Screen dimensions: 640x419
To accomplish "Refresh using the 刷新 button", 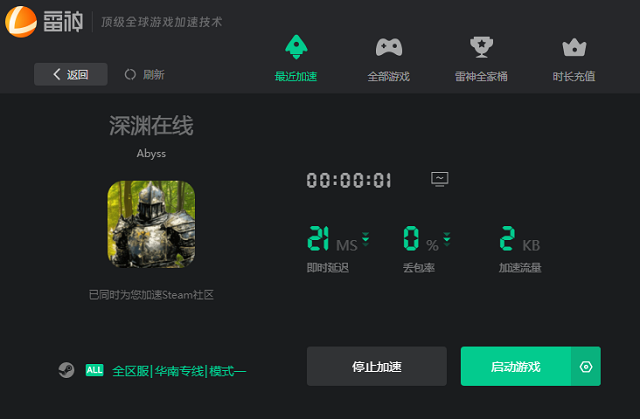I will (x=144, y=75).
